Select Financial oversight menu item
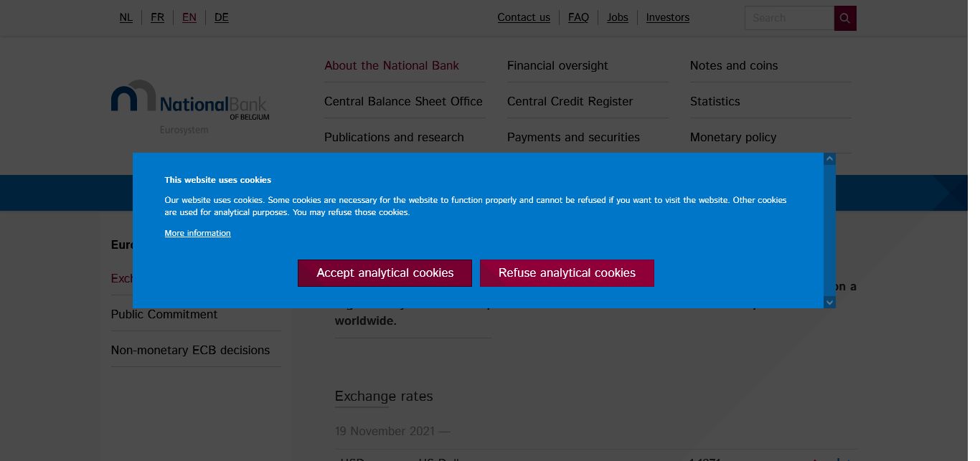 [557, 65]
